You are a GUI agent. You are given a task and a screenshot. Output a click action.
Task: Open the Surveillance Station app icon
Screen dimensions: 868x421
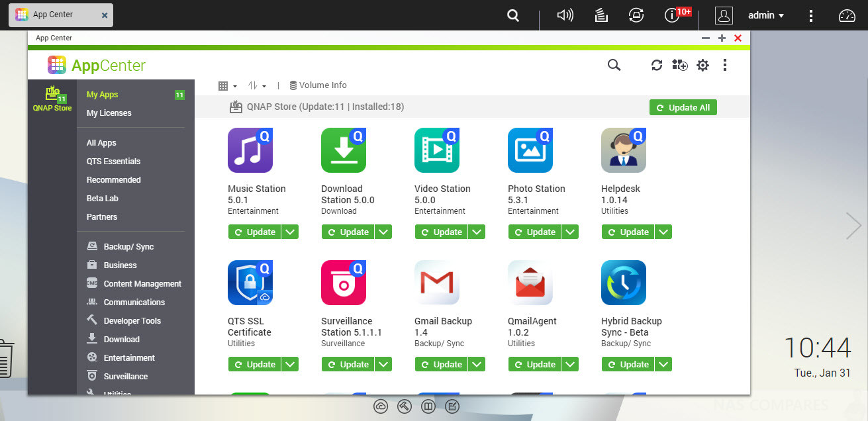(x=344, y=283)
